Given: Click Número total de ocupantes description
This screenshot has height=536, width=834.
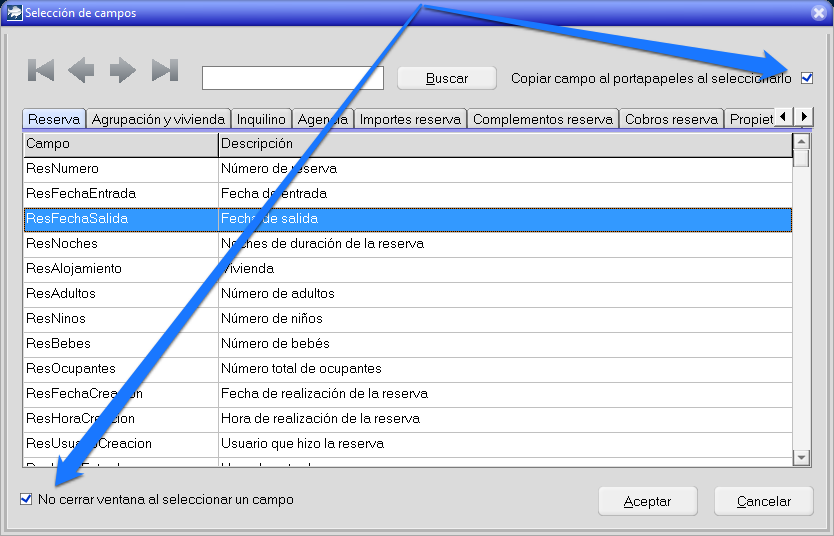Looking at the screenshot, I should point(301,368).
